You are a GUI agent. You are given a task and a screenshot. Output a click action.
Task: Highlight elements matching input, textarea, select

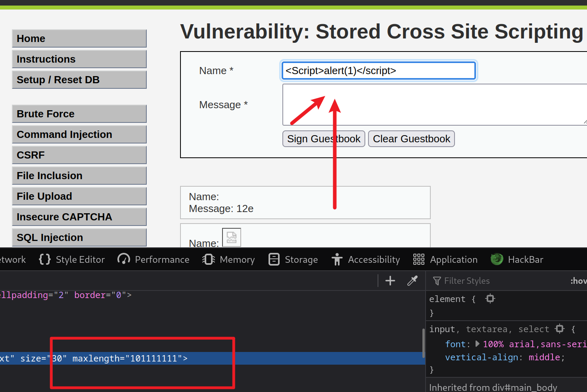coord(560,329)
